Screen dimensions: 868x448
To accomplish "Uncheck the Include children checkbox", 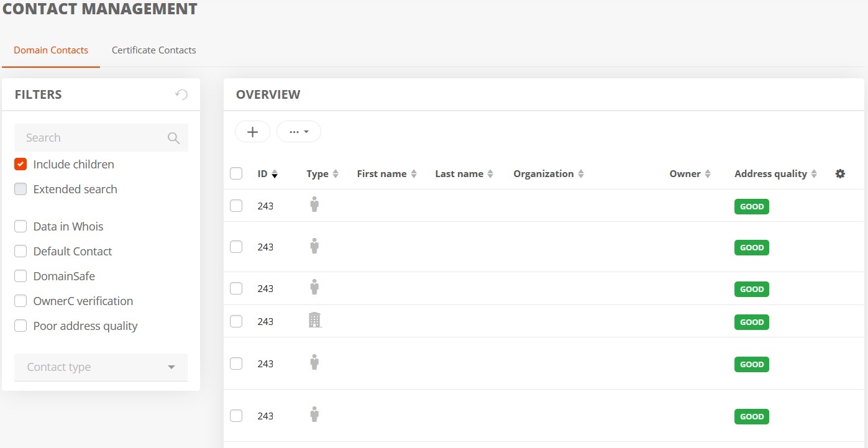I will tap(21, 165).
